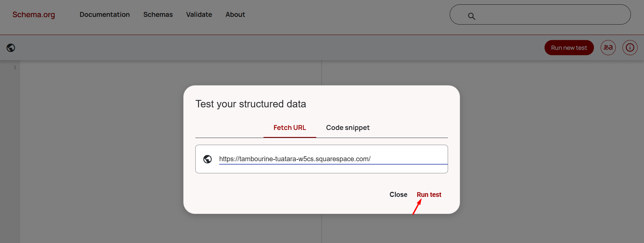This screenshot has width=644, height=243.
Task: Open the About menu item
Action: pos(235,14)
